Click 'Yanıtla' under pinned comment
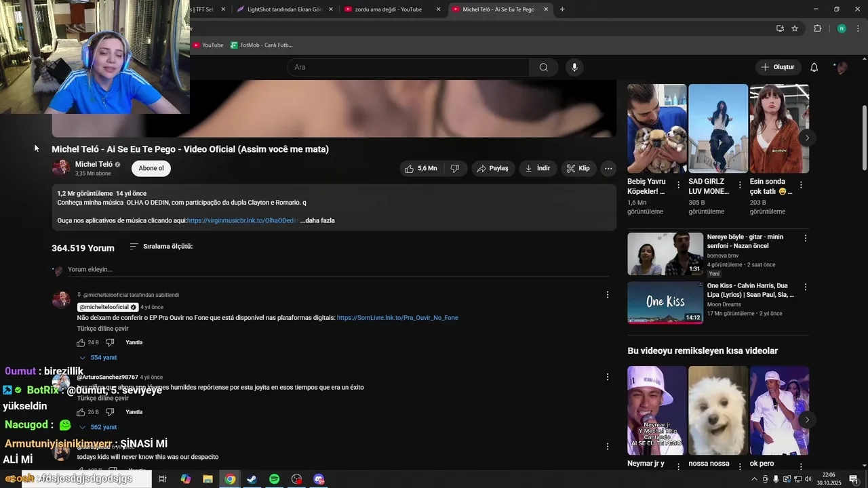 tap(134, 342)
